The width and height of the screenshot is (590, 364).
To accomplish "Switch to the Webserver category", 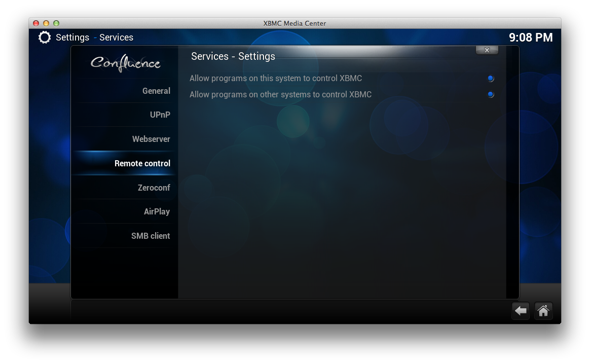I will pos(124,139).
